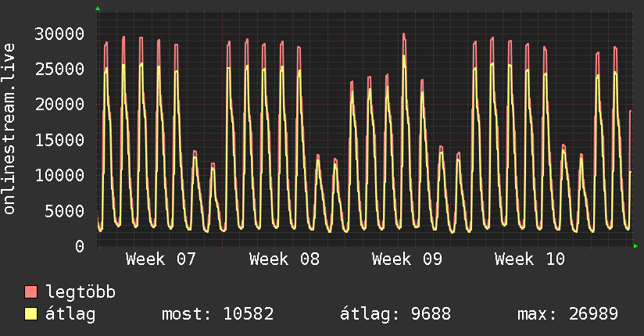Click the green arrow ending the x-axis
The height and width of the screenshot is (336, 644).
[x=635, y=246]
